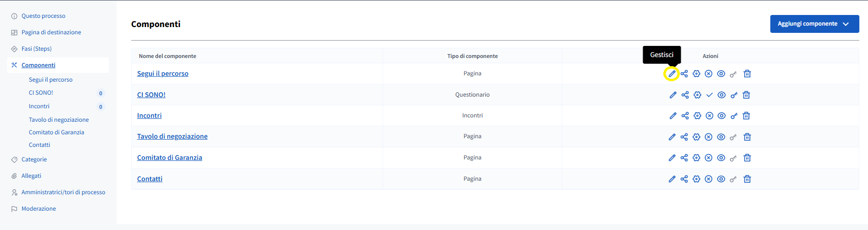Screen dimensions: 868x230
Task: Unpublish Tavolo di negoziazione via x-circle
Action: click(x=708, y=137)
